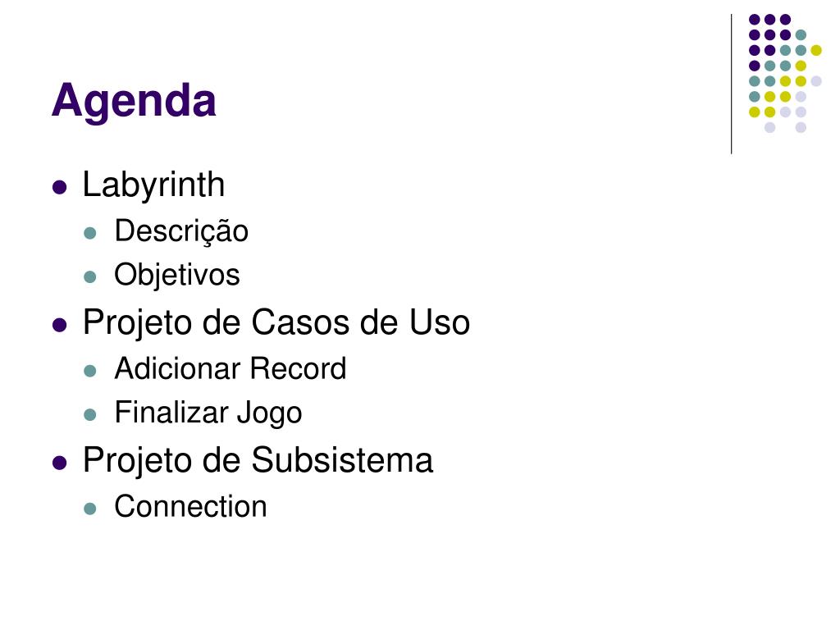Click the Connection sub-item
The height and width of the screenshot is (630, 840).
(x=190, y=507)
